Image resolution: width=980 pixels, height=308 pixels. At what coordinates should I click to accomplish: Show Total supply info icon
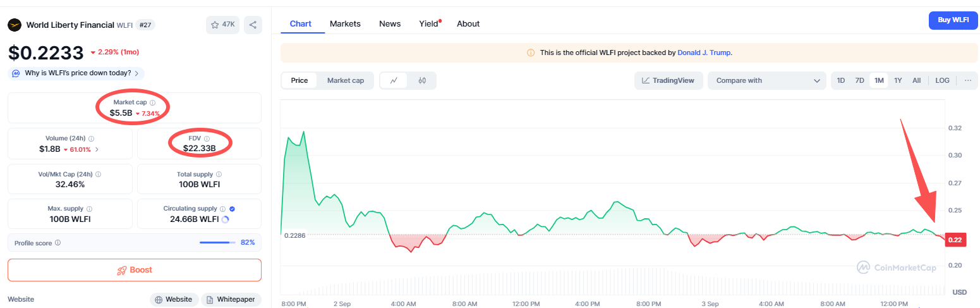(219, 173)
